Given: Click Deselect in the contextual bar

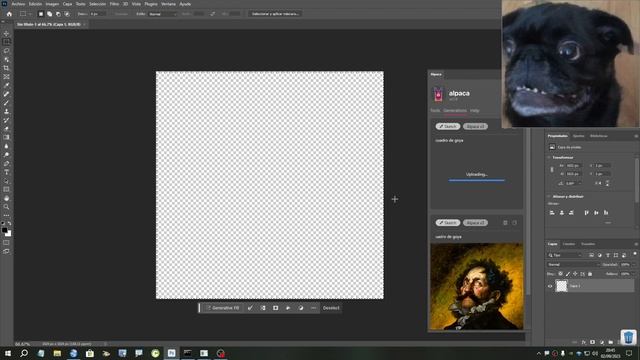Looking at the screenshot, I should tap(331, 308).
